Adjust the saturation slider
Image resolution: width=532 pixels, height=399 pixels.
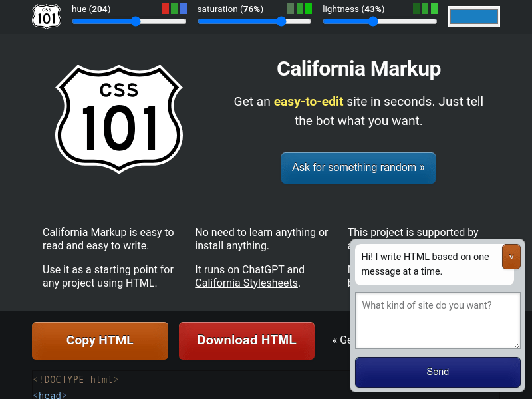point(255,21)
